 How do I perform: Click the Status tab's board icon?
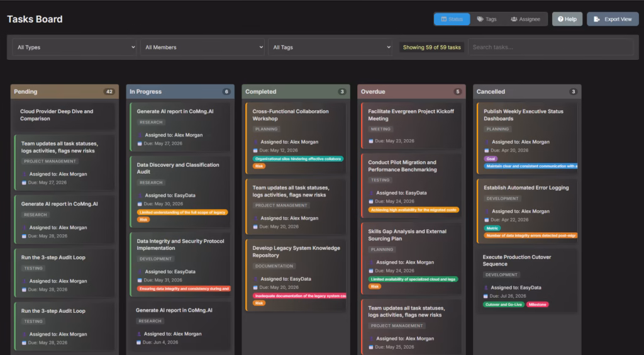pos(443,20)
